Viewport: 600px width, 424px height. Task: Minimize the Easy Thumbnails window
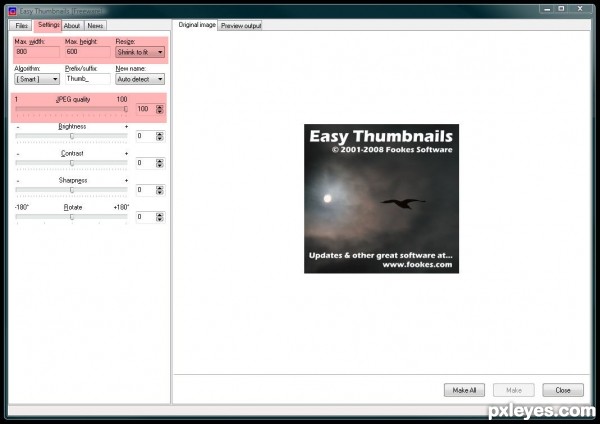pos(547,9)
